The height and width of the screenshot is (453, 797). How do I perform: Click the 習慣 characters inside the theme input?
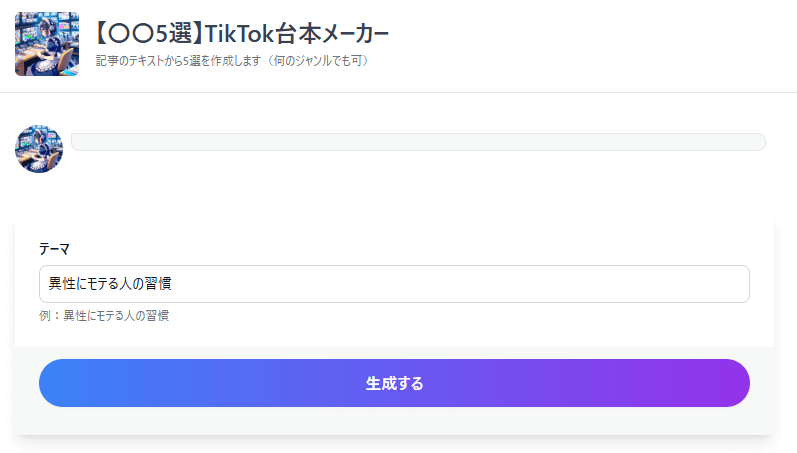[x=158, y=284]
